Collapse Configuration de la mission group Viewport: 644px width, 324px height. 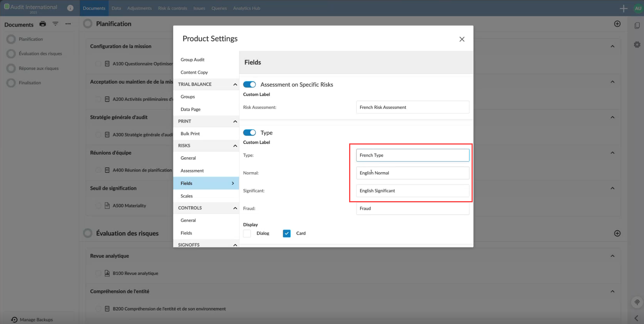(613, 47)
